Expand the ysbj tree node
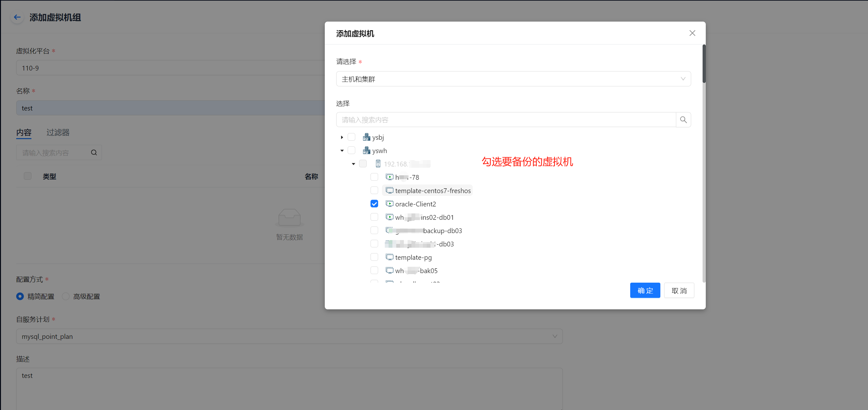The width and height of the screenshot is (868, 410). 342,137
